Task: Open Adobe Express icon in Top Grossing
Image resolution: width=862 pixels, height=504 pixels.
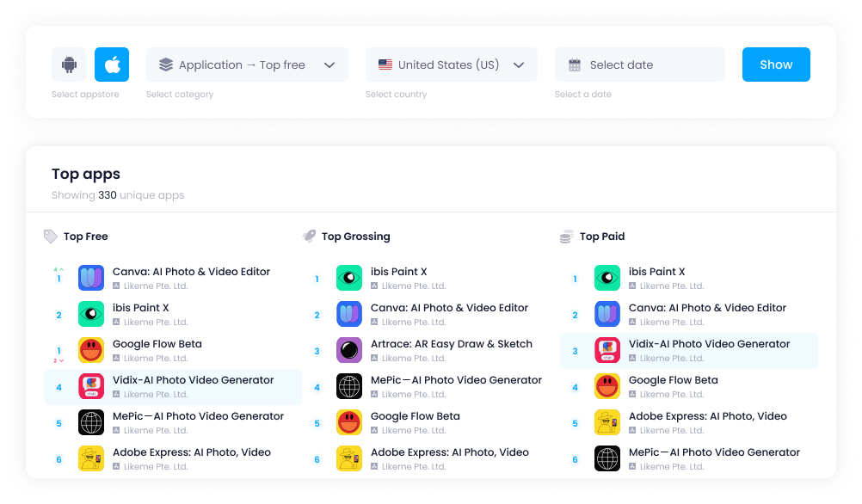Action: click(x=349, y=458)
